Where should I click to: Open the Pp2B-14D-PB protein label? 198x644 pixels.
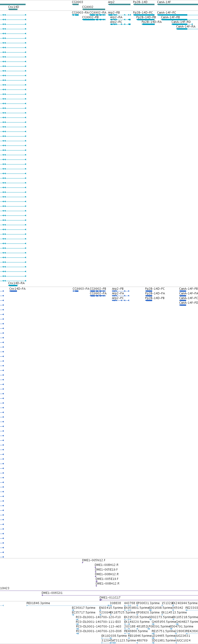coord(155,298)
